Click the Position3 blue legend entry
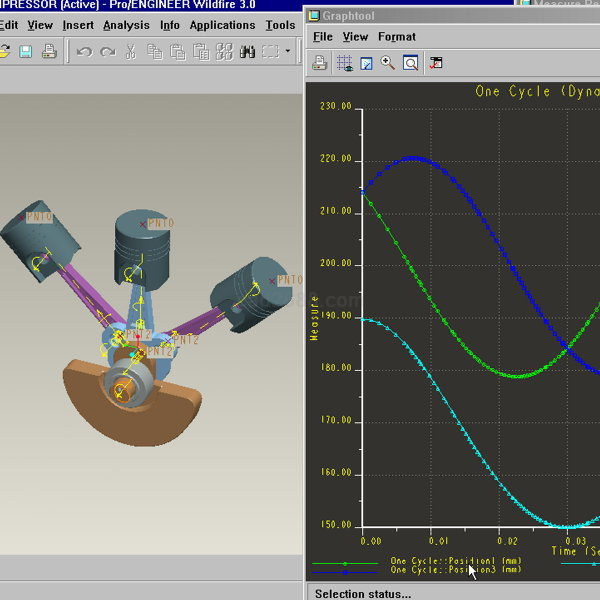600x600 pixels. (x=455, y=570)
